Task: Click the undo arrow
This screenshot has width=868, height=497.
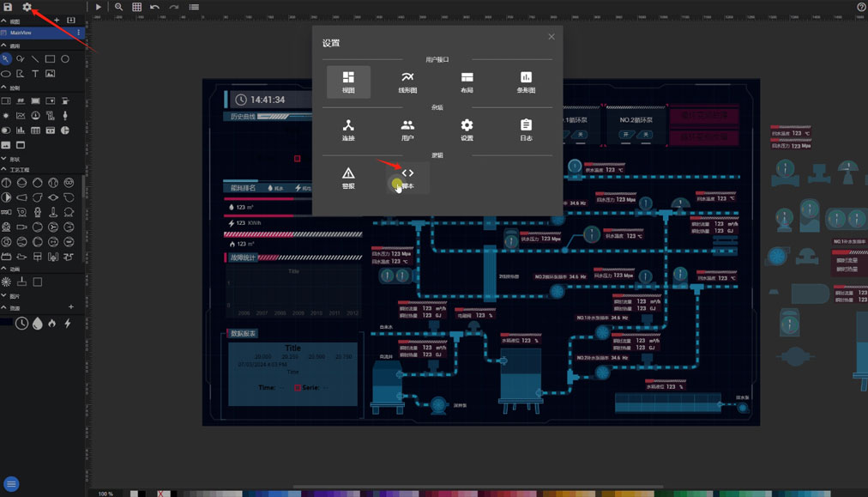Action: pos(154,7)
